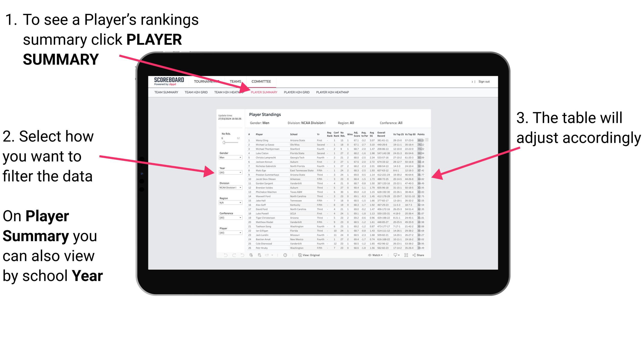Viewport: 644px width, 346px height.
Task: Drag the No Rounds slider
Action: [x=224, y=143]
